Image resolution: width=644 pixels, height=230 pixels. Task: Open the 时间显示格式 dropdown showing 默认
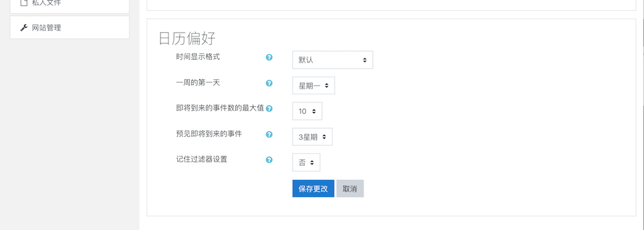[x=333, y=60]
